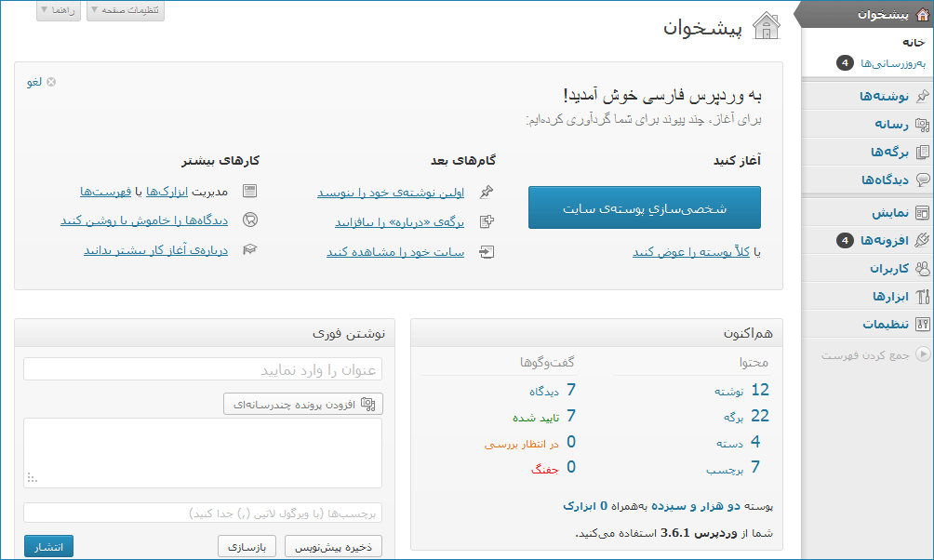Click the 0 جفنگ spam count
The height and width of the screenshot is (560, 934).
pyautogui.click(x=554, y=468)
